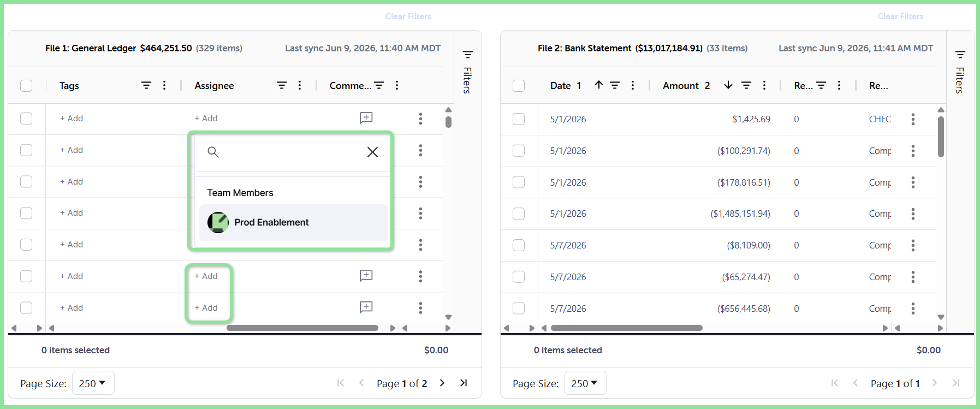Jump to last page in General Ledger
This screenshot has height=409, width=980.
click(x=464, y=383)
